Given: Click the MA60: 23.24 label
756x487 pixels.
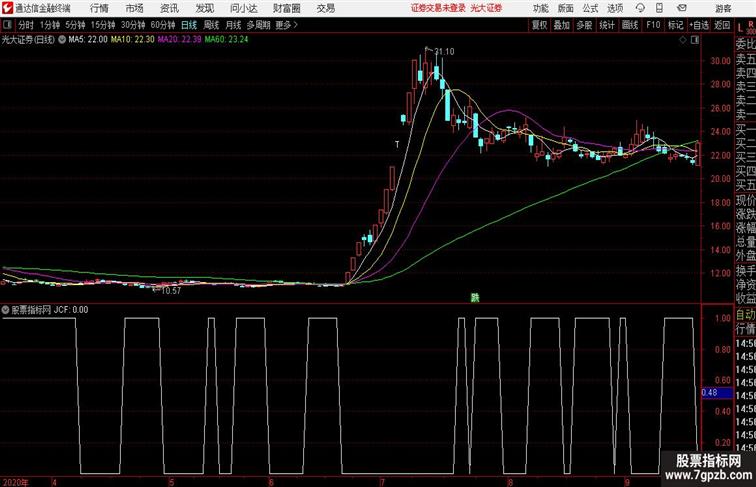Looking at the screenshot, I should [x=226, y=40].
